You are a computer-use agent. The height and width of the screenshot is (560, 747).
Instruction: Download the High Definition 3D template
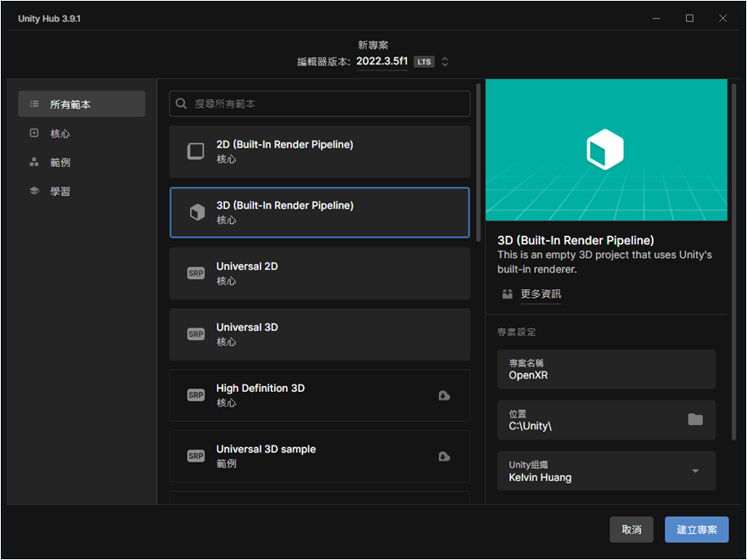point(444,395)
